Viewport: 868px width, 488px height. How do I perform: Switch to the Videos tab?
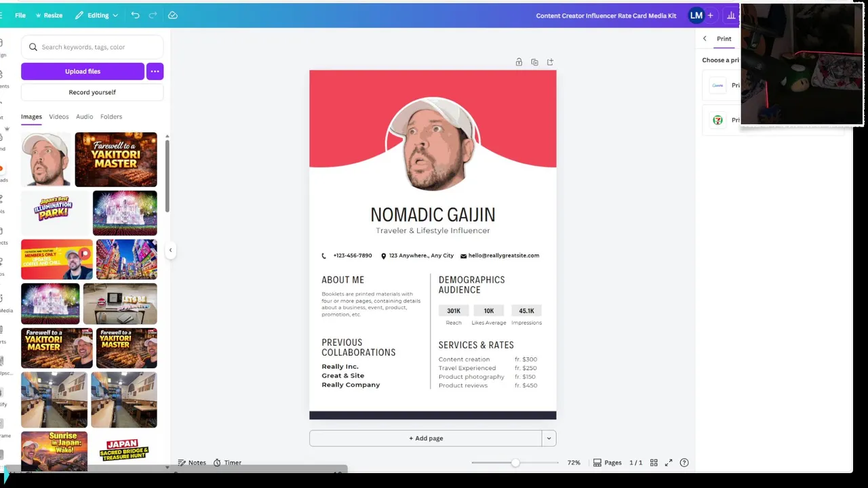coord(59,117)
